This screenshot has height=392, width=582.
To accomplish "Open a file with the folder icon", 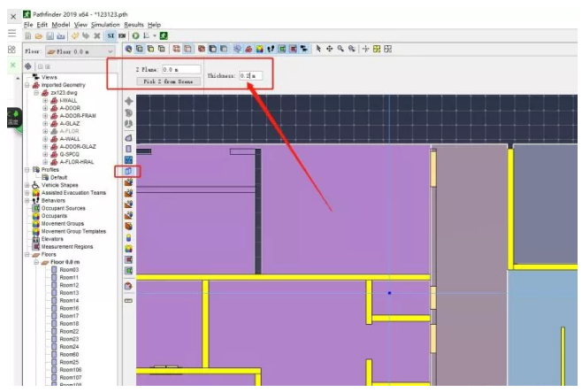I will pyautogui.click(x=39, y=36).
